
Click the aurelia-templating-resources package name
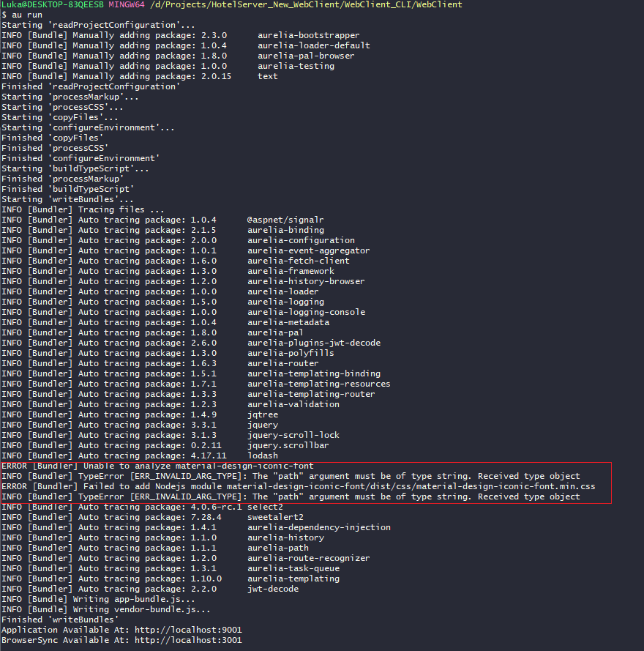click(x=319, y=384)
